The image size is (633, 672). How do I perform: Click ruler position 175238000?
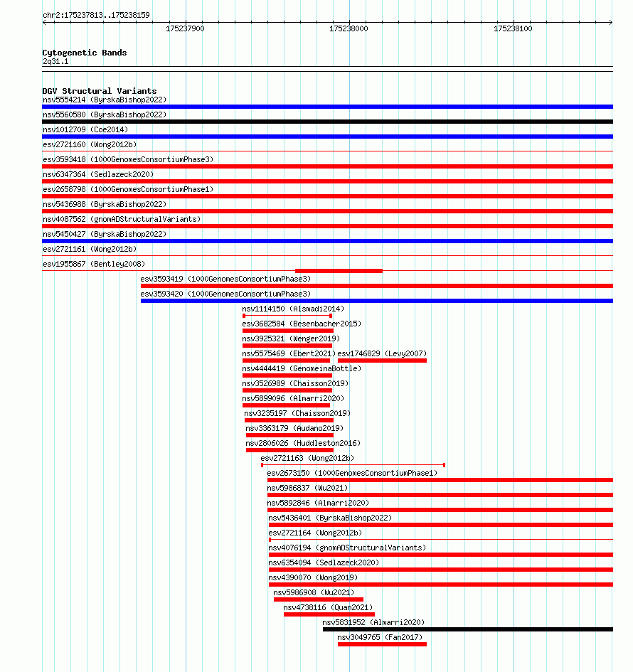tap(349, 28)
